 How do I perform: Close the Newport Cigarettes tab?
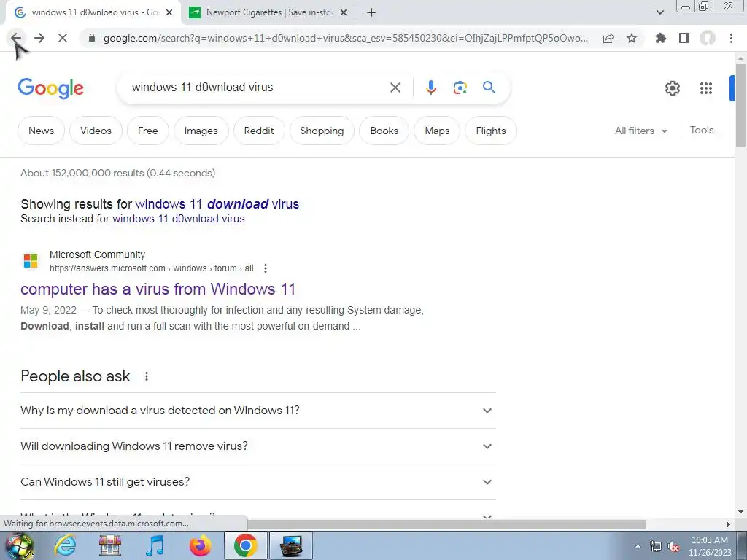click(x=344, y=12)
